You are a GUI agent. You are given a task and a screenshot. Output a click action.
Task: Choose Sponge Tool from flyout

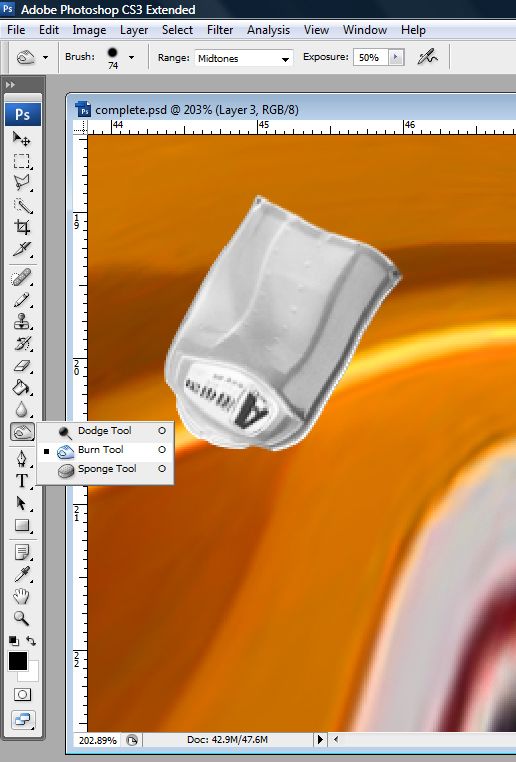104,469
